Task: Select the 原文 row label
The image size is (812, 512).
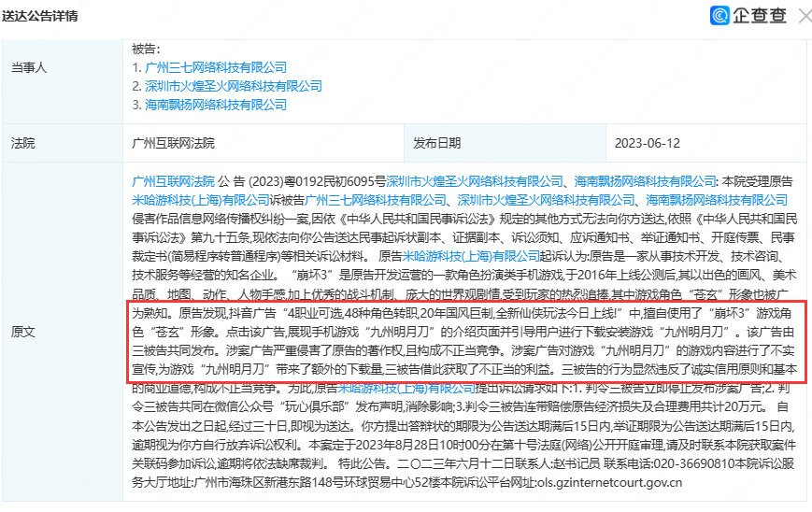Action: click(x=22, y=332)
